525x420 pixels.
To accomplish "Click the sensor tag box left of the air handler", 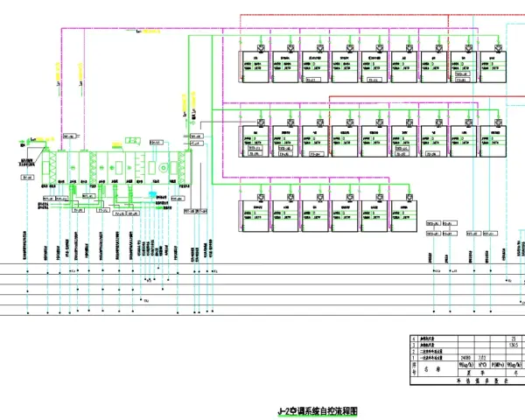I will (x=27, y=178).
